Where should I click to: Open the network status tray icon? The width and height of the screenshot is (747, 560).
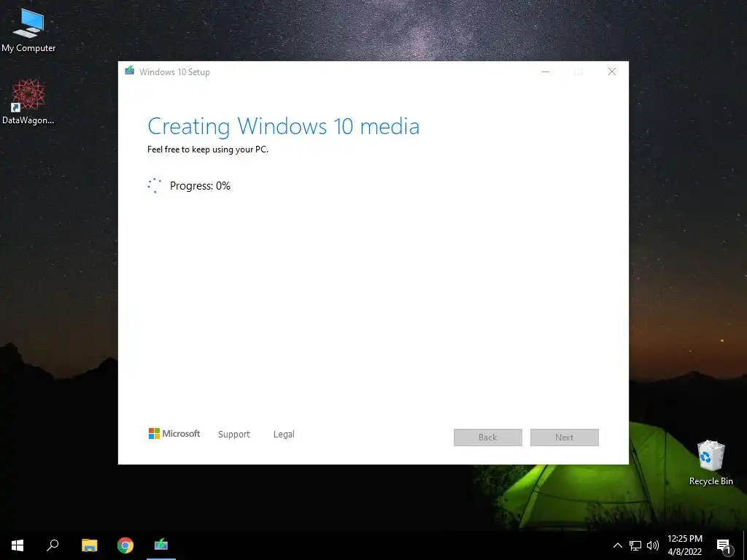pyautogui.click(x=635, y=545)
